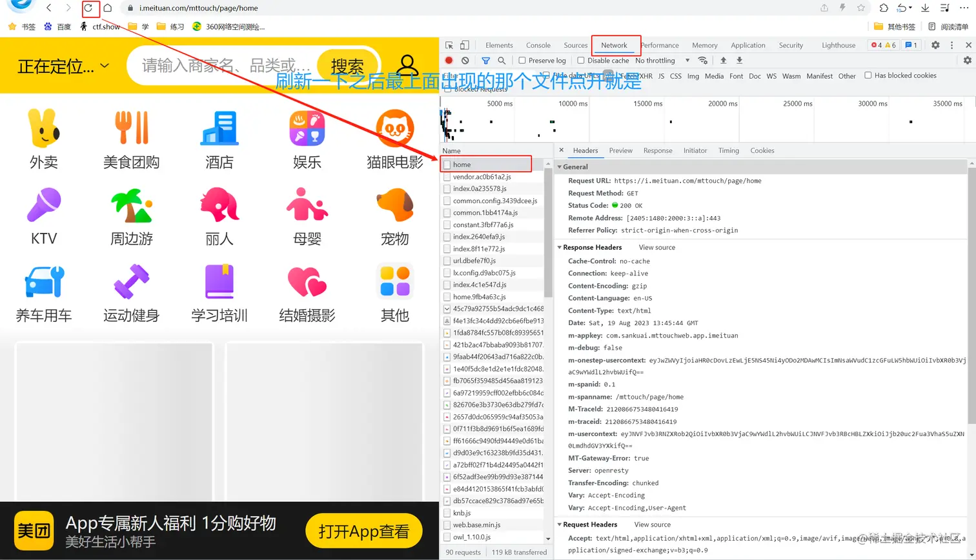This screenshot has width=976, height=560.
Task: Open the 美食团购 category icon
Action: coord(132,128)
